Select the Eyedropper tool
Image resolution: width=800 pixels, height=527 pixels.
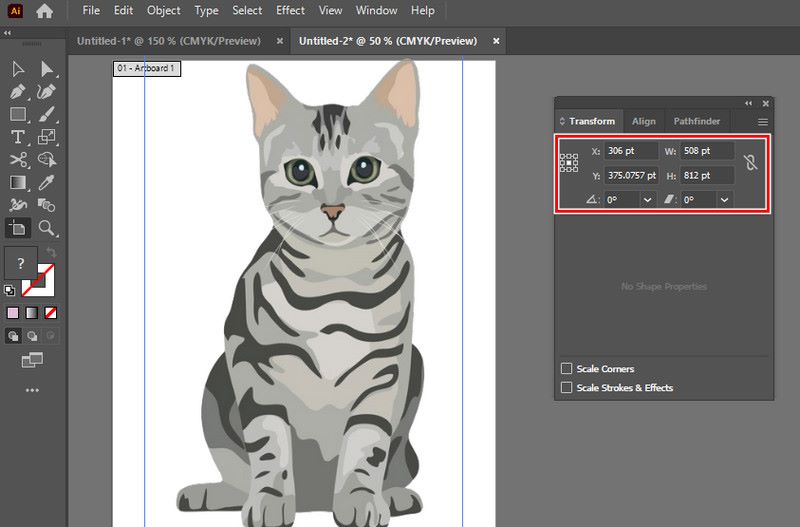coord(47,182)
